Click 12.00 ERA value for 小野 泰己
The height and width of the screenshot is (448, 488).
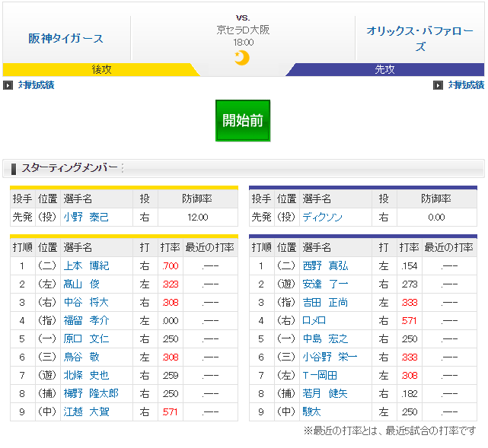click(198, 218)
